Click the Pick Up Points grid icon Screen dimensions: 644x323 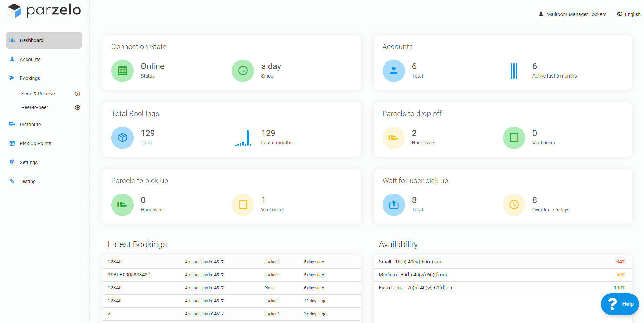point(12,143)
